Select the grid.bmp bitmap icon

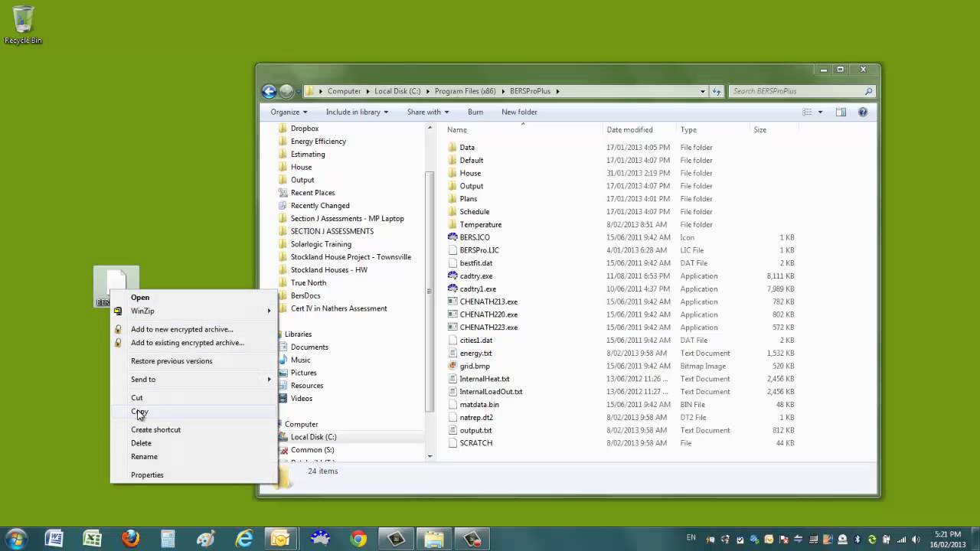[x=452, y=366]
